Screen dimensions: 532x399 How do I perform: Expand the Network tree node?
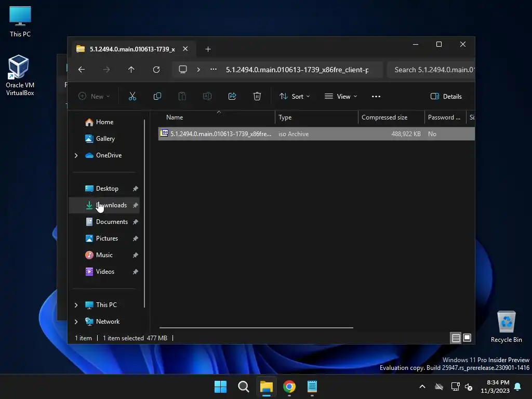pyautogui.click(x=76, y=322)
